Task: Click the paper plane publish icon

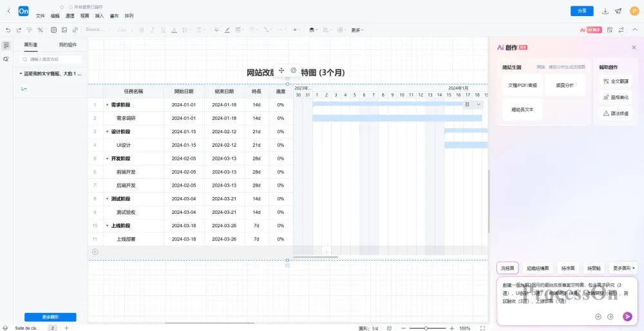Action: (618, 11)
